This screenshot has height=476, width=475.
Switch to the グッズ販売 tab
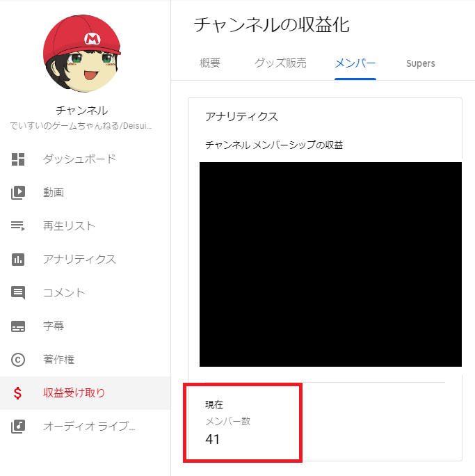(280, 63)
